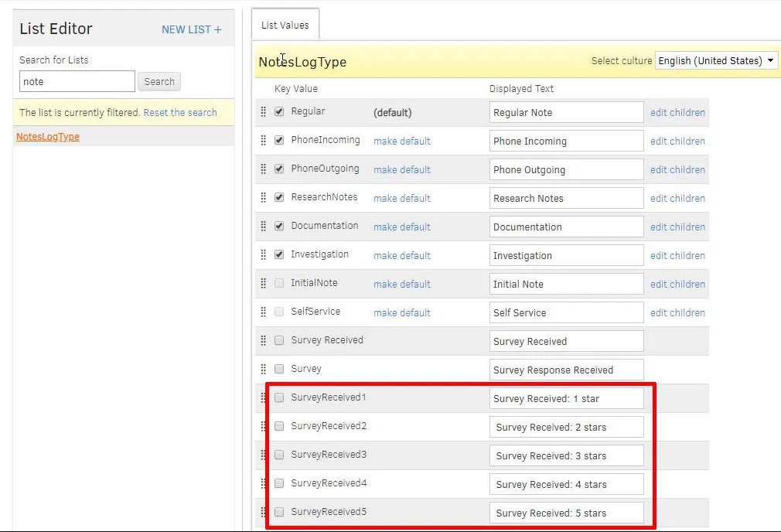
Task: Click the Survey Received row drag handle
Action: 264,341
